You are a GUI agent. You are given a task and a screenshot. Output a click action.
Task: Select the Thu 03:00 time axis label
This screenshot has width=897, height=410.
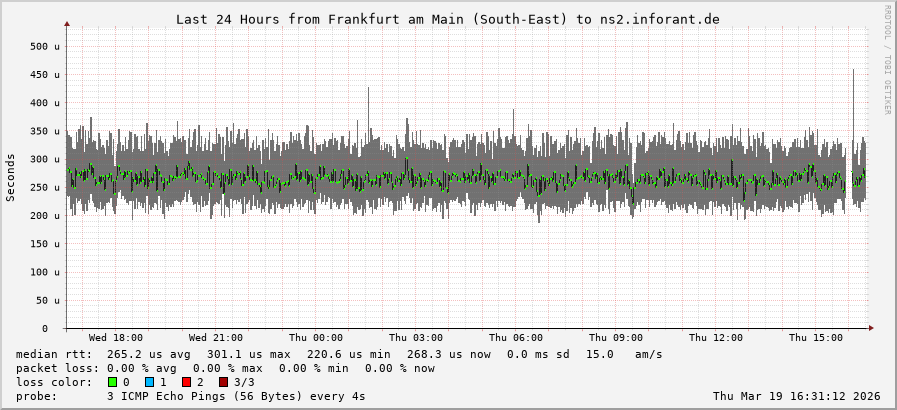[x=415, y=338]
